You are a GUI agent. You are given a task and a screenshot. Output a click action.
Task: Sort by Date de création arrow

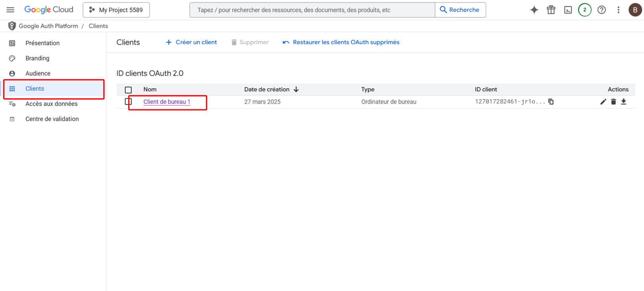coord(296,89)
